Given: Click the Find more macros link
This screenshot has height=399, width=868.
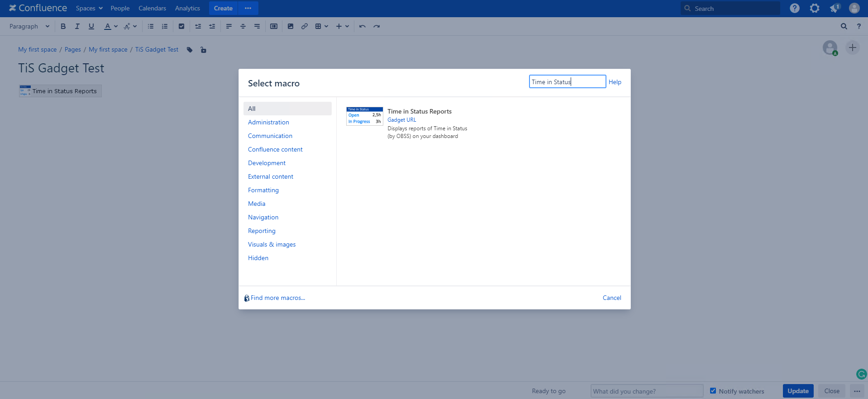Looking at the screenshot, I should (x=277, y=298).
